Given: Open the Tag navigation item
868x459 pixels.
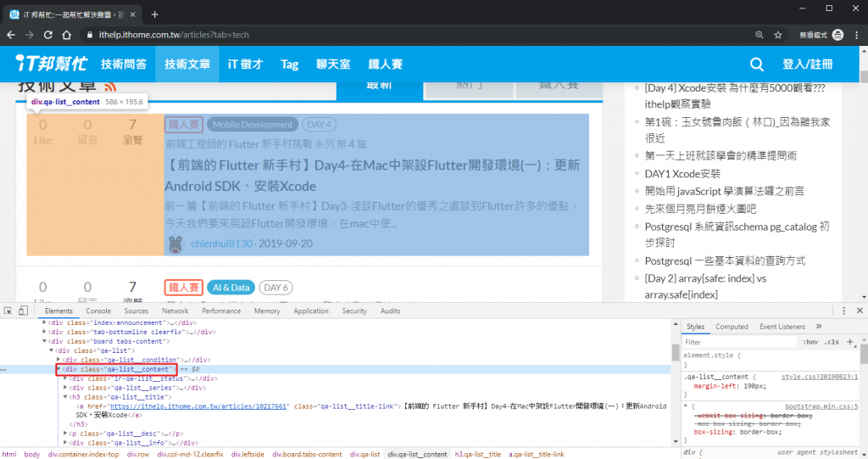Looking at the screenshot, I should click(290, 64).
